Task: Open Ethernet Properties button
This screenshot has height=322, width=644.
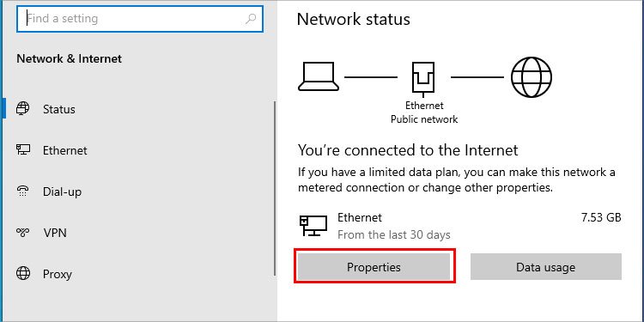Action: click(x=374, y=267)
